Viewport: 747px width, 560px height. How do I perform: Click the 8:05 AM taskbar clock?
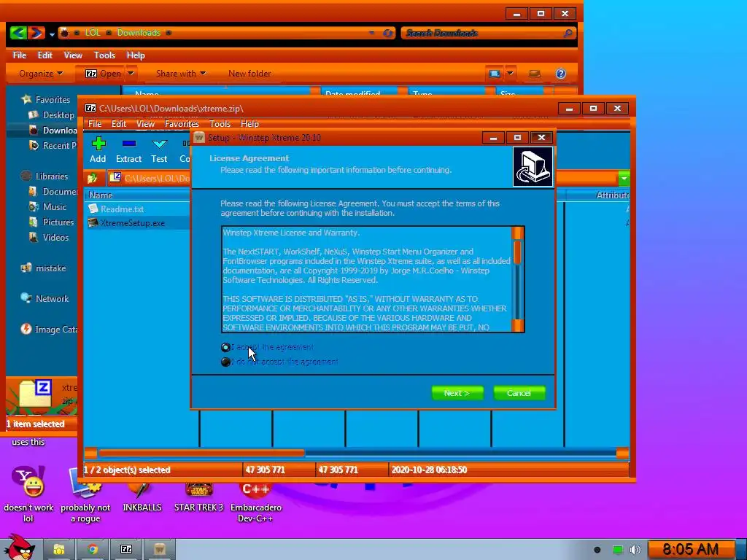click(690, 550)
